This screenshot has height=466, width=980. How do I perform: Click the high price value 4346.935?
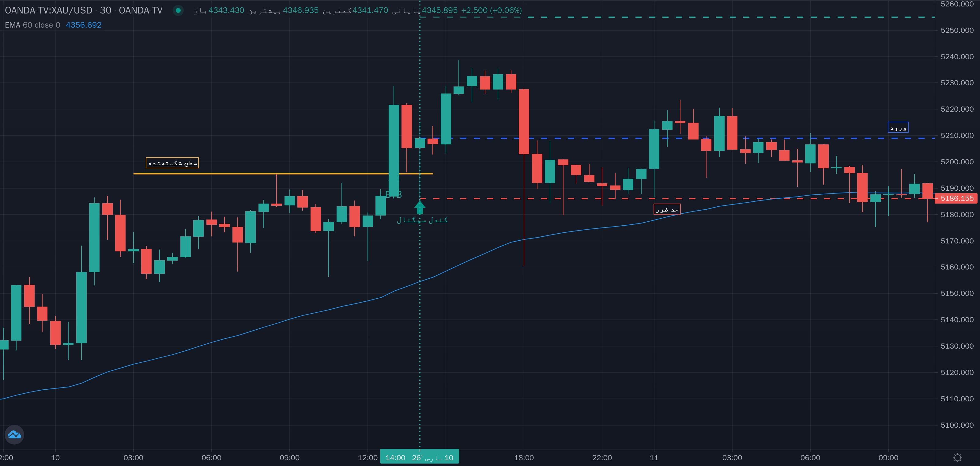[300, 10]
